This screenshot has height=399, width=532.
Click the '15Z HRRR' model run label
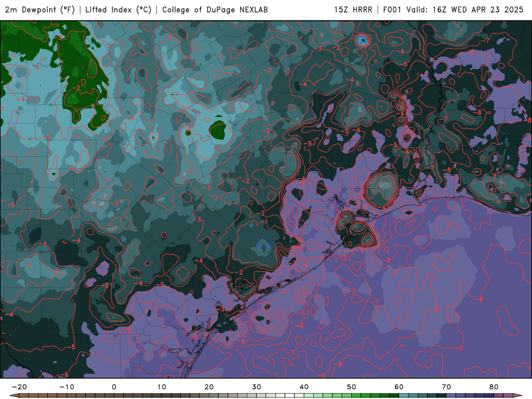pyautogui.click(x=353, y=9)
